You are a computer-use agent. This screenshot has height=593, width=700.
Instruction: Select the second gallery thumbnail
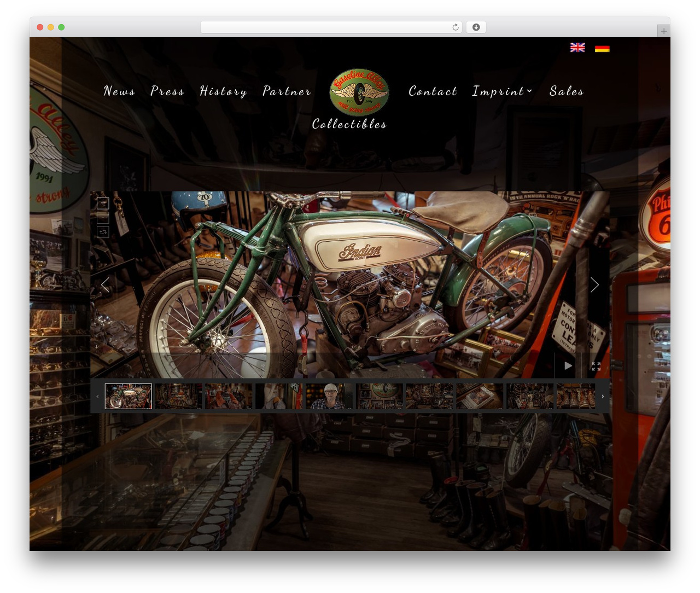click(x=178, y=396)
